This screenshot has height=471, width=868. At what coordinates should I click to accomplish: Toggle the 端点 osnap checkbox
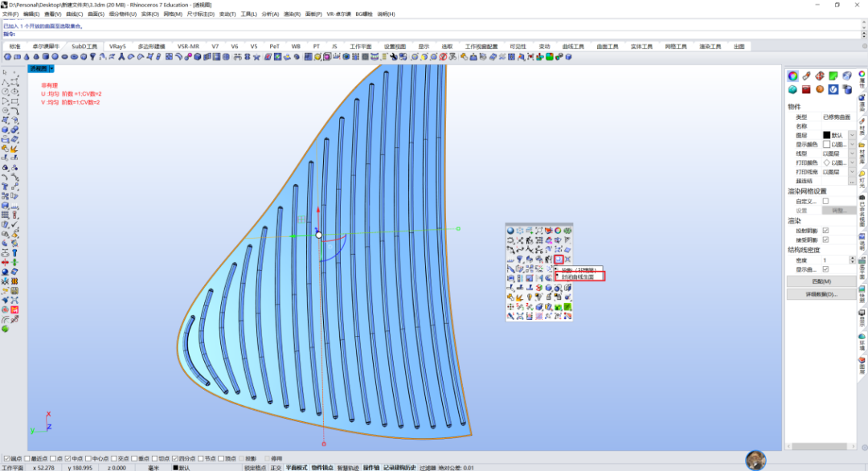(x=6, y=459)
